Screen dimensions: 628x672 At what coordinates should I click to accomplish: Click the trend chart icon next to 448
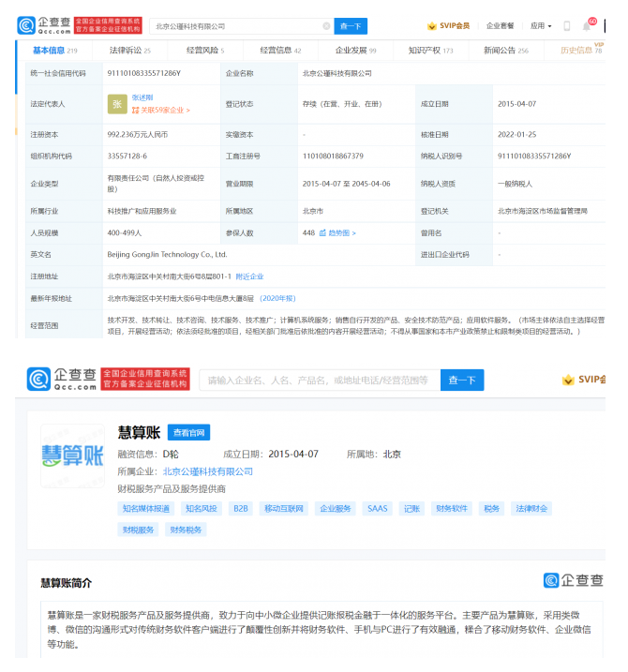(x=322, y=232)
